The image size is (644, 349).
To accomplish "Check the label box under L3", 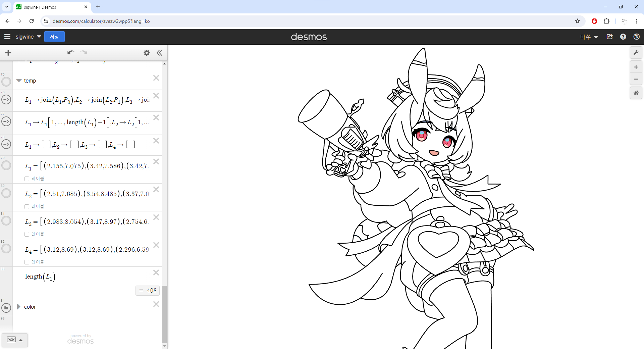I will [x=27, y=234].
